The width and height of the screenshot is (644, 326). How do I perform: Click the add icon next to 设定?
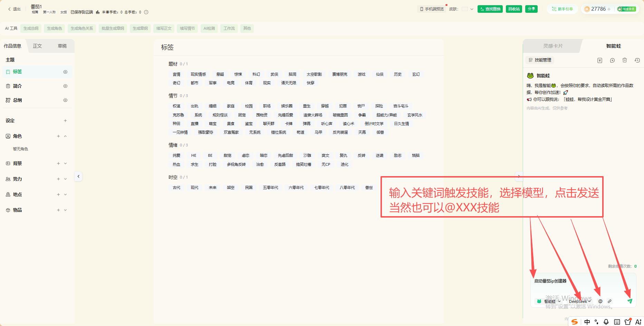pyautogui.click(x=65, y=121)
